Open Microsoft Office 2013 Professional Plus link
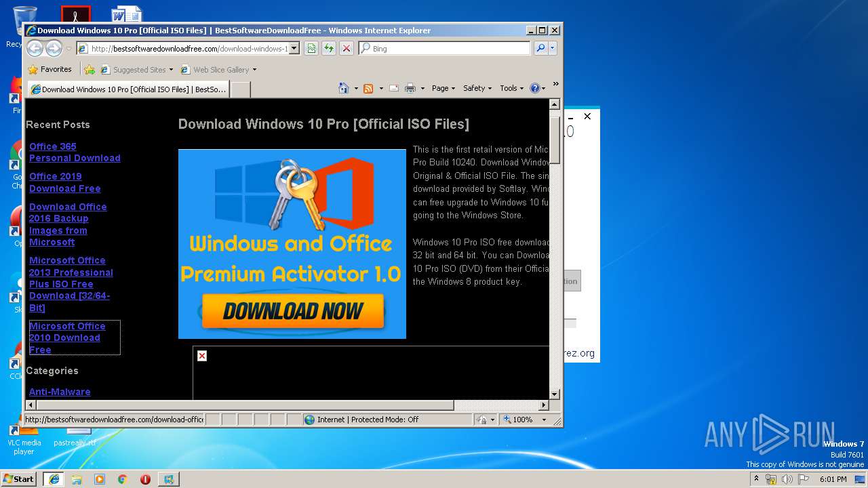868x488 pixels. [71, 284]
